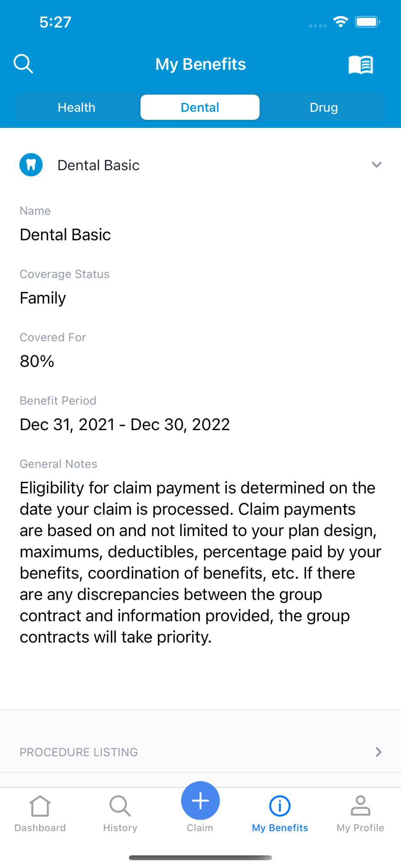Switch to the Health tab
The image size is (401, 868).
point(76,107)
